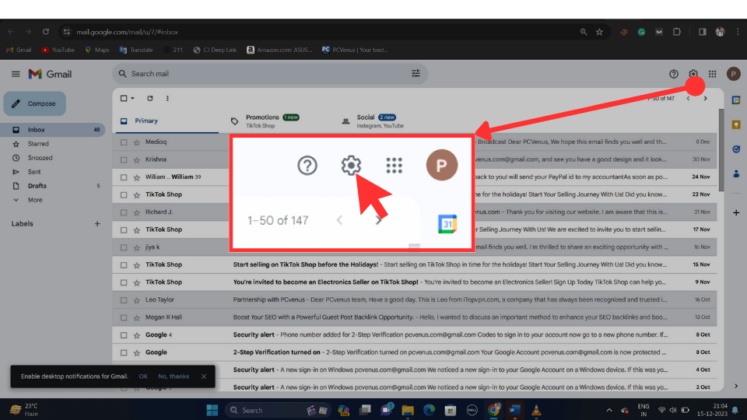Screen dimensions: 747x420
Task: Click the browser address bar URL
Action: (x=127, y=32)
